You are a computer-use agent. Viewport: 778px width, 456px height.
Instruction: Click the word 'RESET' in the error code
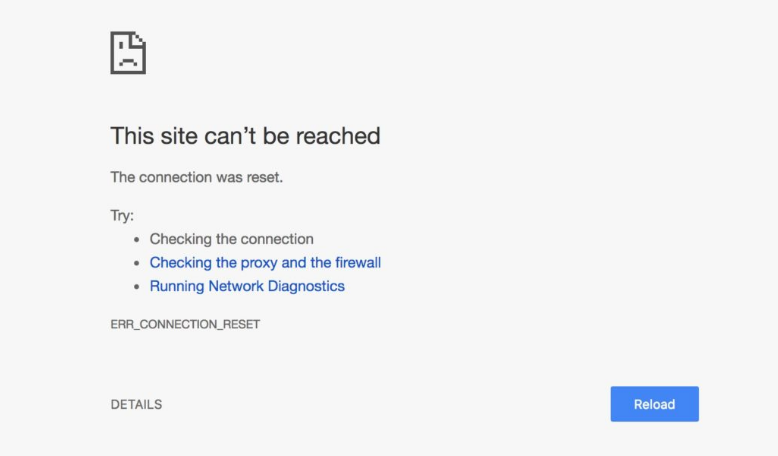242,325
